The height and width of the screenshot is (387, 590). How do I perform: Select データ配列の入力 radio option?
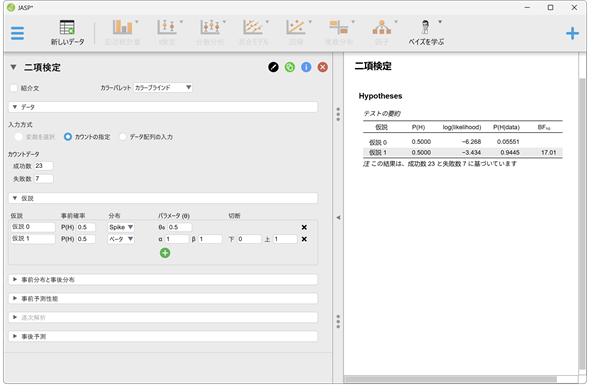(x=123, y=137)
